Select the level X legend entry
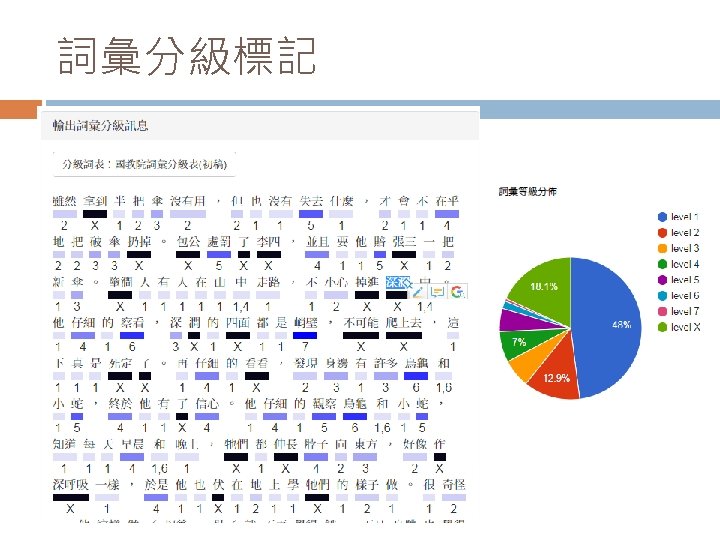The width and height of the screenshot is (720, 540). point(679,327)
